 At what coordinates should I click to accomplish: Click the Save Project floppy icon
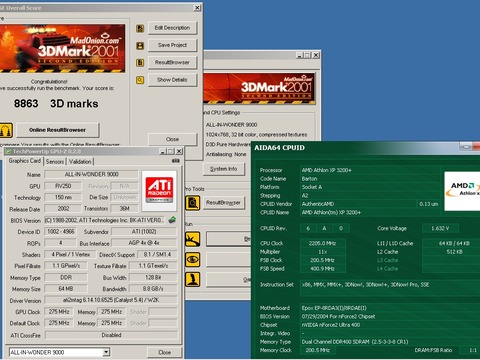click(140, 46)
